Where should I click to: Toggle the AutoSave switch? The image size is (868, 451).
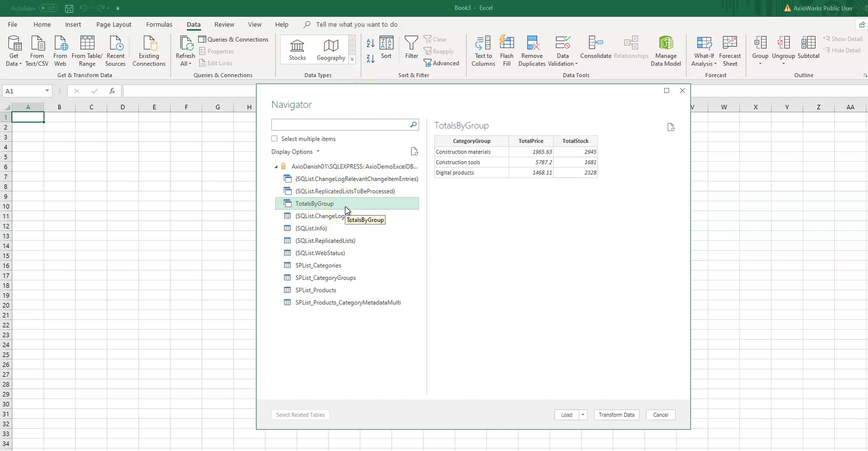pyautogui.click(x=48, y=8)
